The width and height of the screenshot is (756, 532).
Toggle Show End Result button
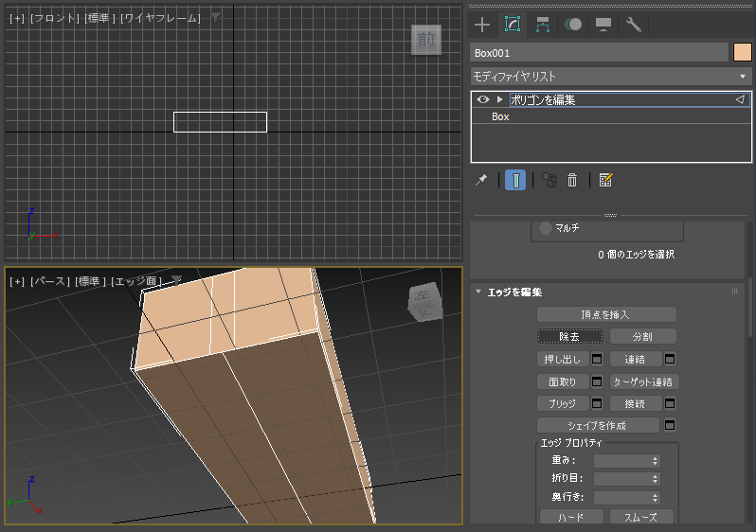point(515,180)
